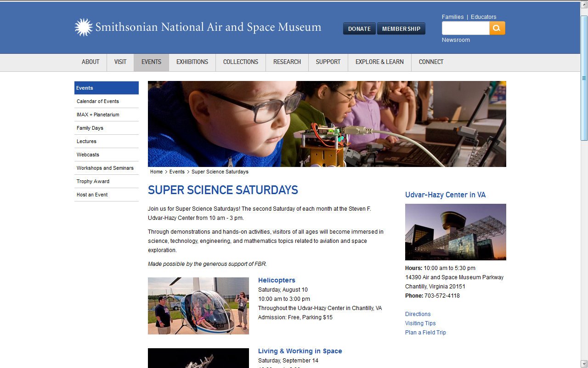Image resolution: width=588 pixels, height=368 pixels.
Task: Click the text 'Saturday, September 14'
Action: (x=288, y=361)
